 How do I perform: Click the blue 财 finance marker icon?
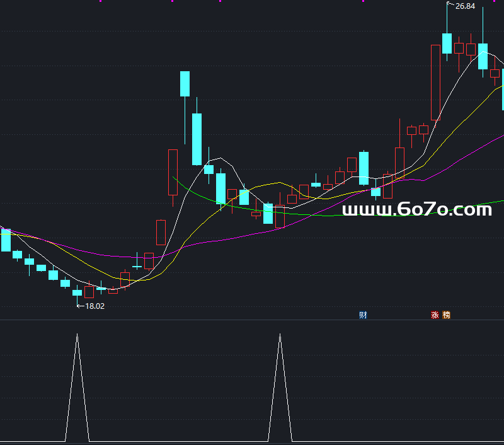tap(363, 315)
